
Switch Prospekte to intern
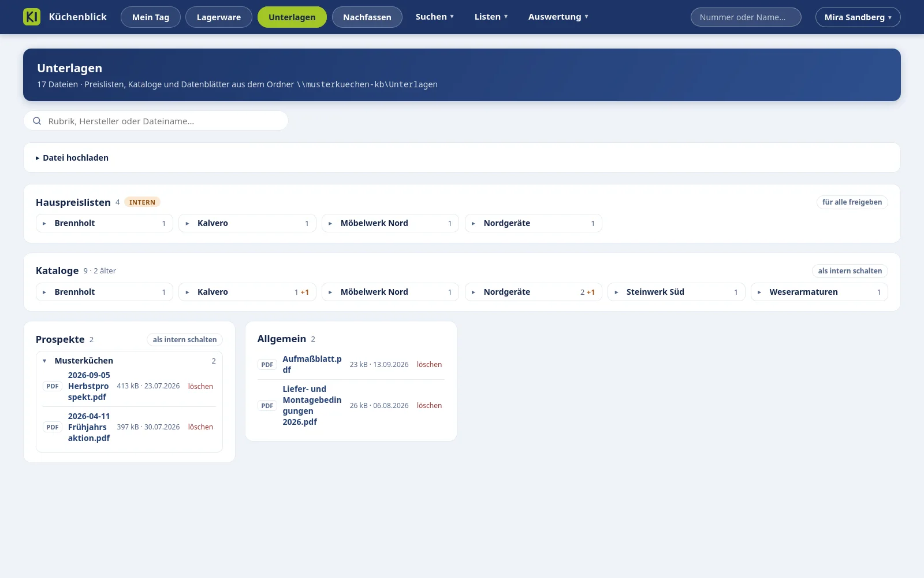tap(185, 340)
